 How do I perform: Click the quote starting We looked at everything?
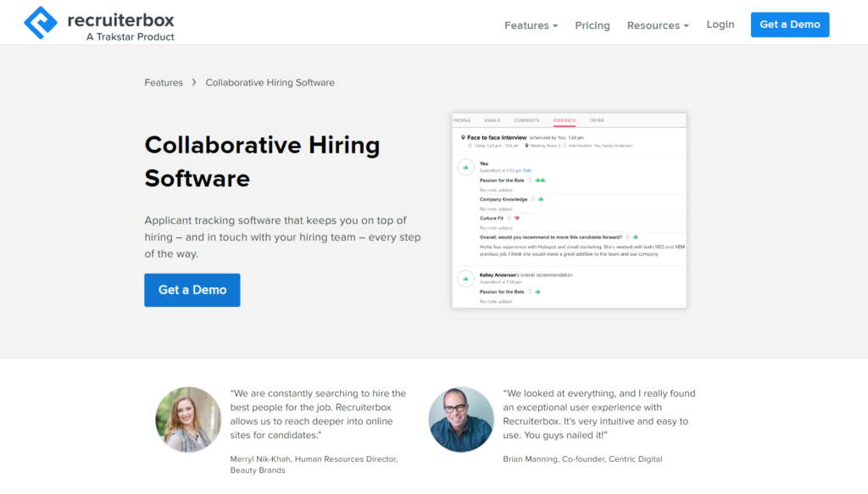pos(599,414)
